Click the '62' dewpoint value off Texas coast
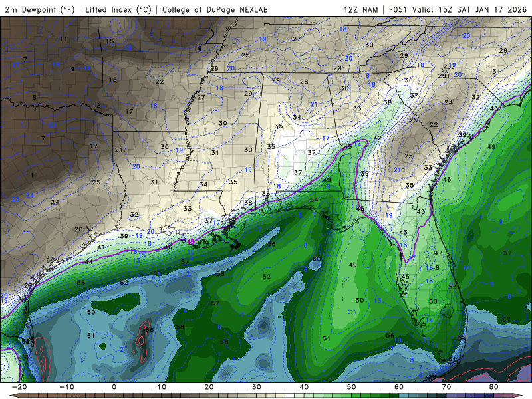The height and width of the screenshot is (399, 532). [x=124, y=282]
